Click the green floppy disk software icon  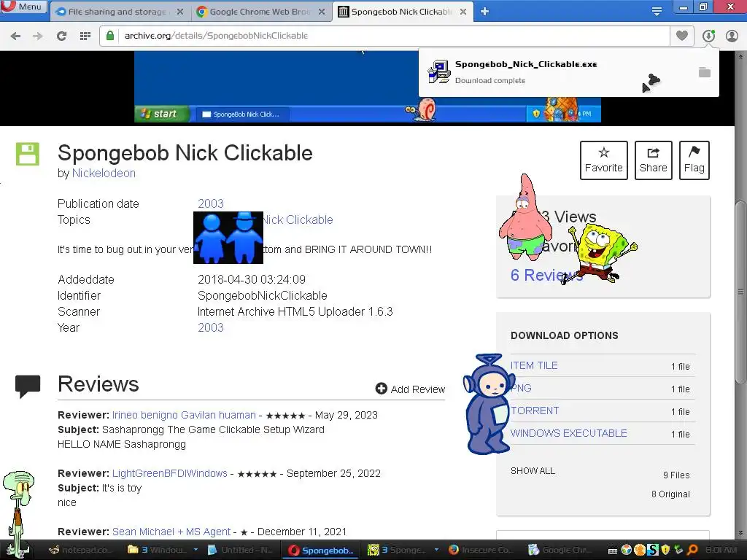[28, 155]
